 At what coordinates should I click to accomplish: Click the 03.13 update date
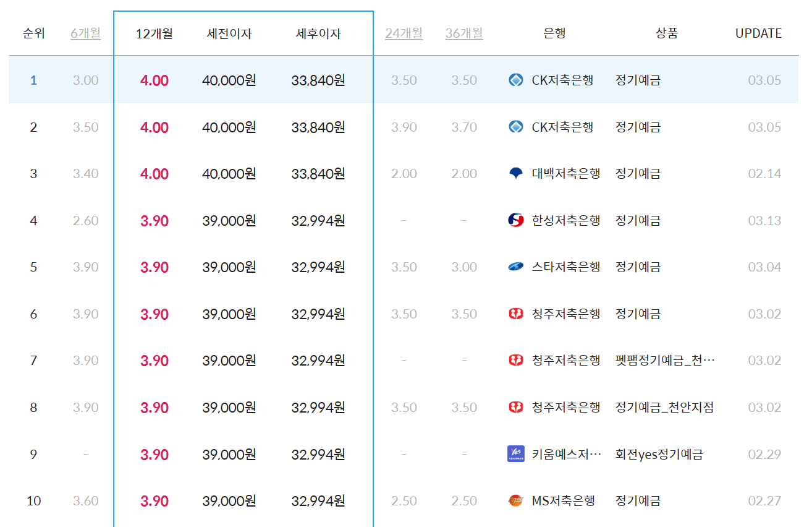pyautogui.click(x=764, y=220)
